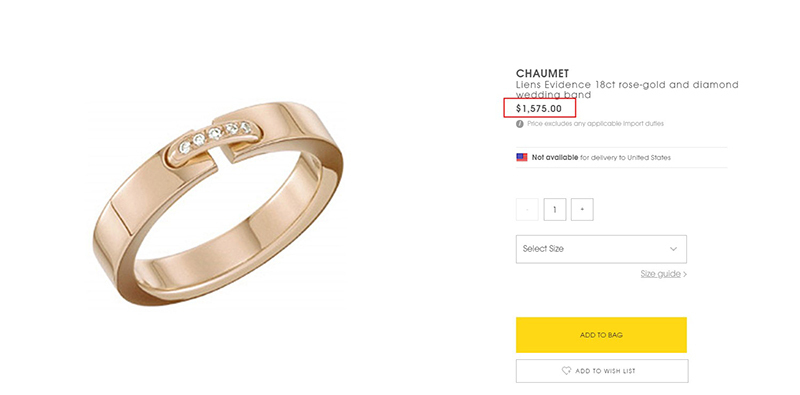This screenshot has height=395, width=800.
Task: Click the quantity field showing 1
Action: pyautogui.click(x=555, y=210)
